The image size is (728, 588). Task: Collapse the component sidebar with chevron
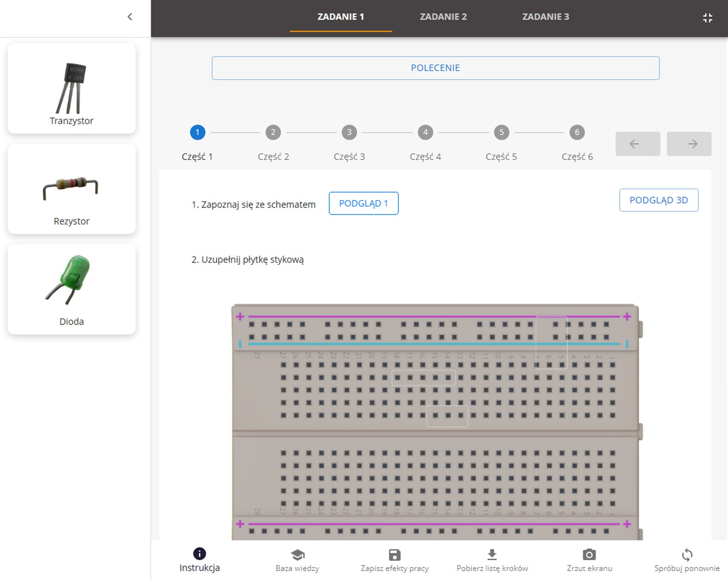tap(130, 17)
